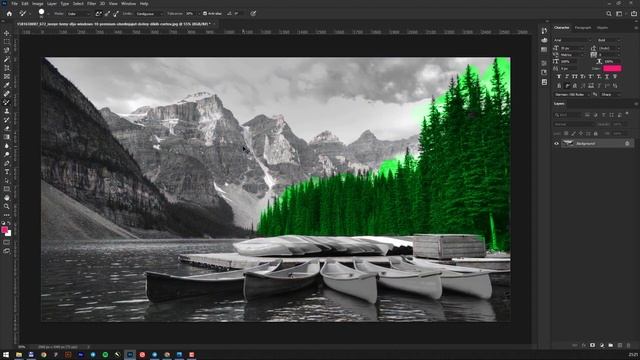Select the Horizontal Type tool
Image resolution: width=640 pixels, height=360 pixels.
[7, 172]
